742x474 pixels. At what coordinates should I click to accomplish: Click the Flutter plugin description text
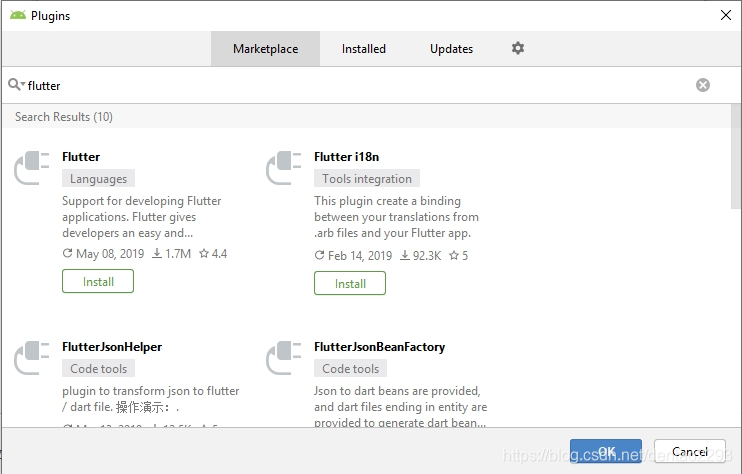(x=141, y=217)
